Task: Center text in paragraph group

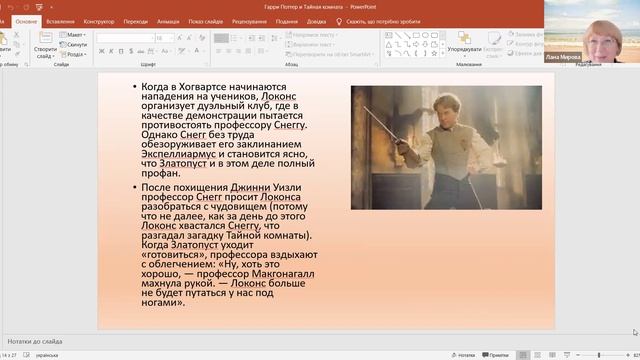Action: click(229, 51)
